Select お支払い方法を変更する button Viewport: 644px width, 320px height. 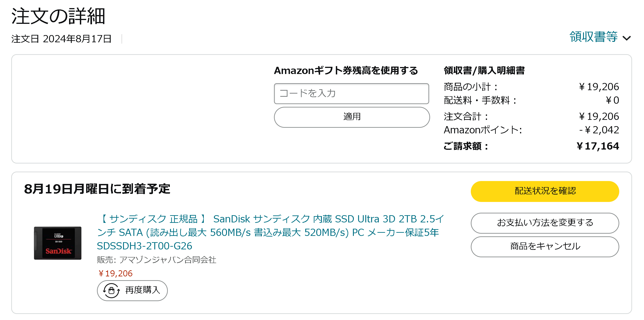pos(545,223)
